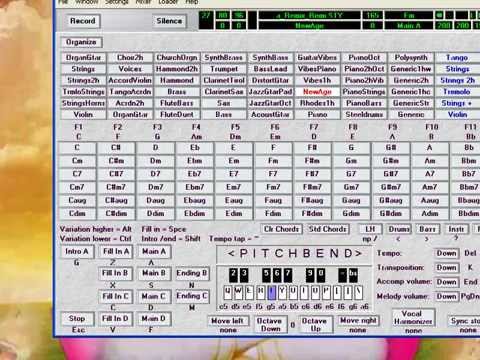Play the G7 chord
This screenshot has height=360, width=480.
[351, 174]
